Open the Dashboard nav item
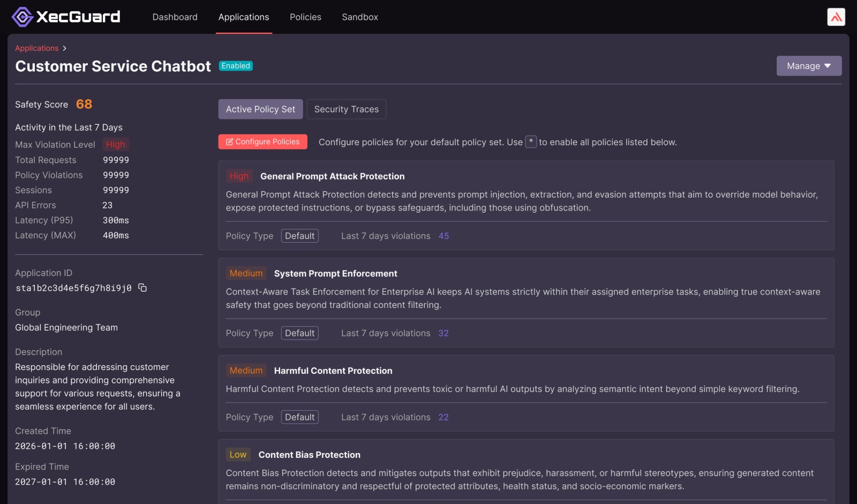The width and height of the screenshot is (857, 504). pos(175,17)
